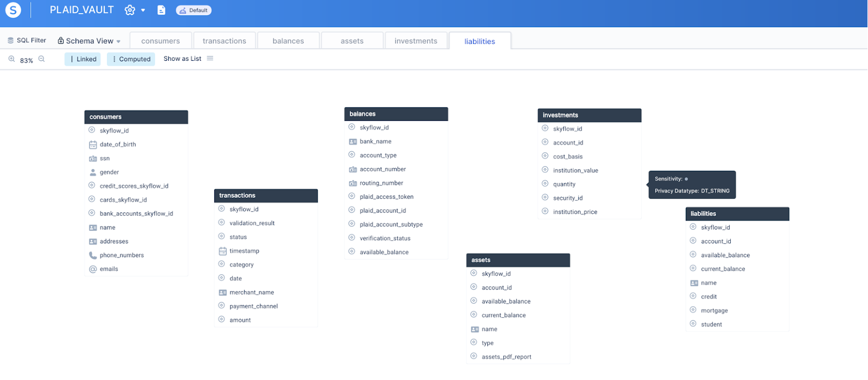Click the card icon beside merchant_name
868x380 pixels.
coord(222,293)
